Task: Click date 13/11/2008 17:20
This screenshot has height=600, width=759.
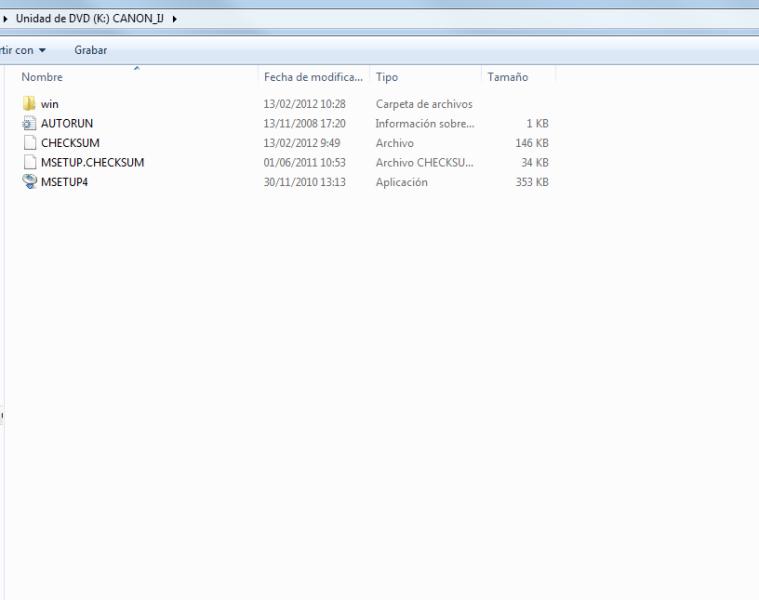Action: (x=304, y=123)
